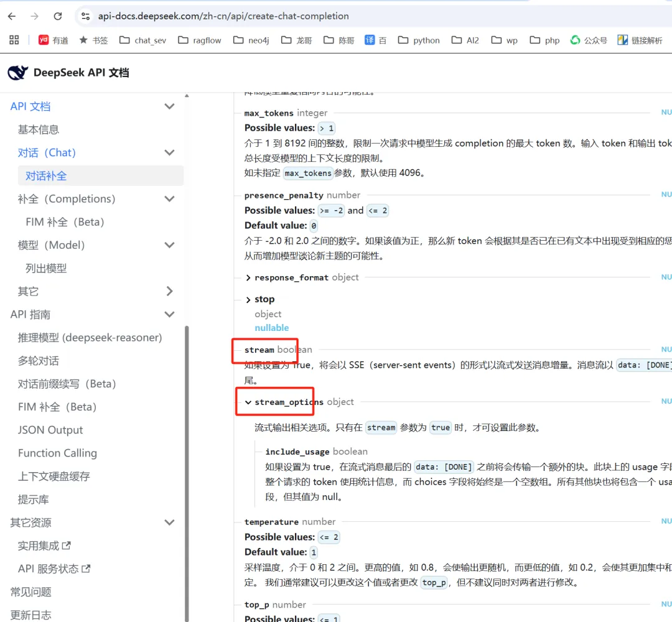Open the 公众号 bookmark
Viewport: 672px width, 622px height.
[x=589, y=40]
